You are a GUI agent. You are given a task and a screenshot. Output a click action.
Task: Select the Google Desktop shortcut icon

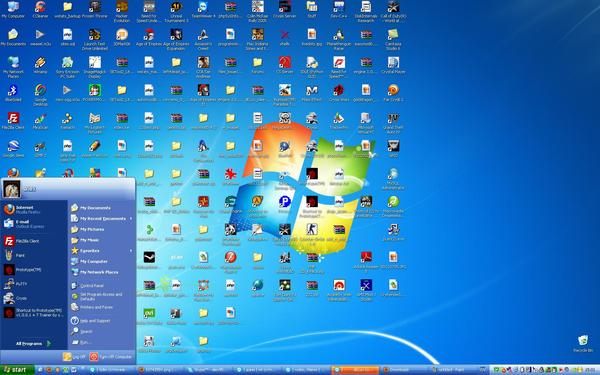coord(40,95)
